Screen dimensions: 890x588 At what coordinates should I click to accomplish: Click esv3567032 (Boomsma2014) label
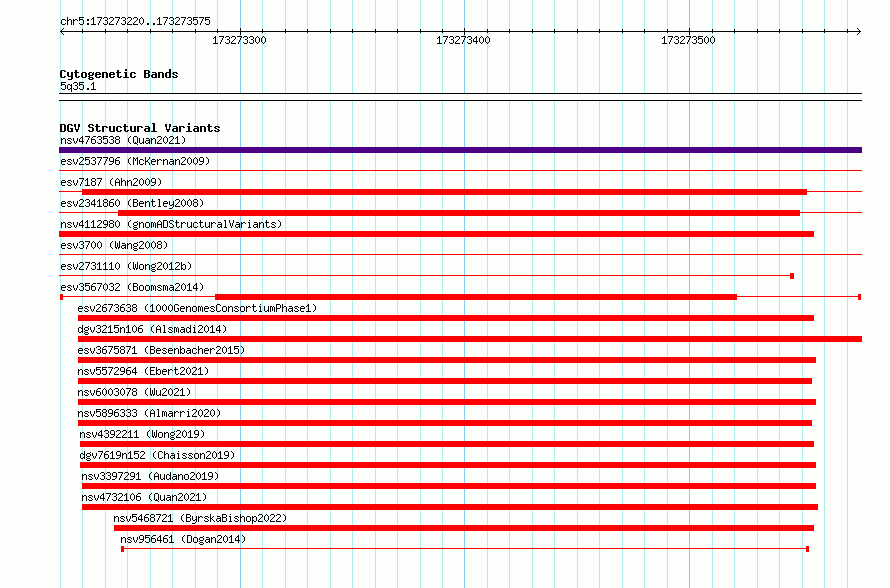pos(132,287)
